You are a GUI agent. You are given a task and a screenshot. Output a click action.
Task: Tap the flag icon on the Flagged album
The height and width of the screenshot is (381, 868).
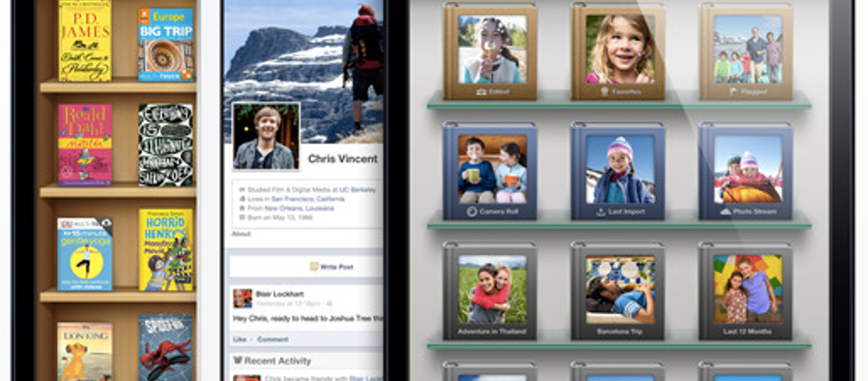pos(732,91)
